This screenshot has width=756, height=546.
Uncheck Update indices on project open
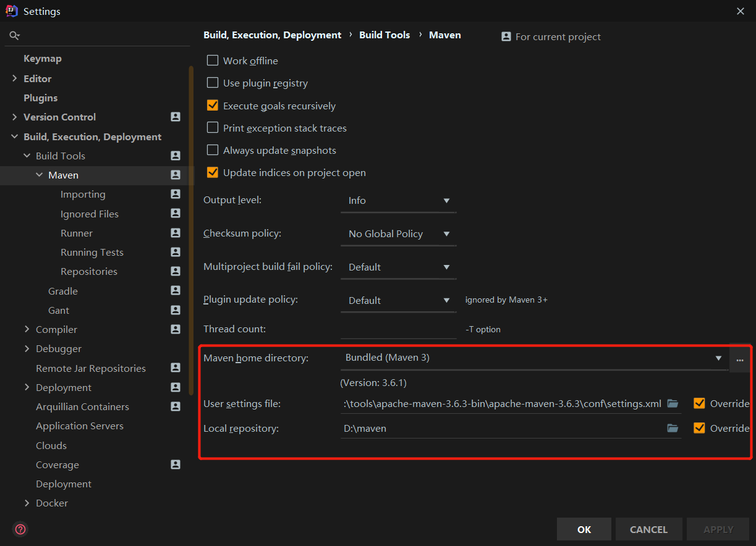click(213, 172)
